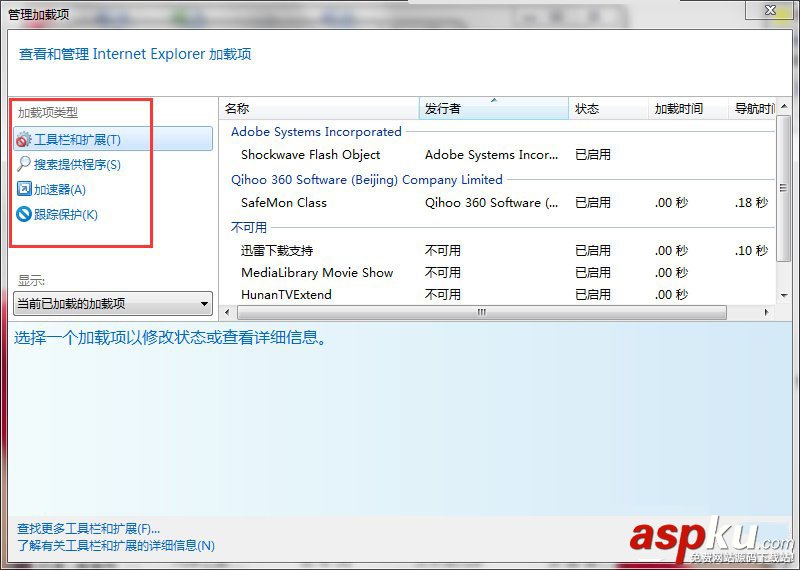Click publisher cell Adobe Systems Incor...
The image size is (800, 570).
click(x=491, y=155)
